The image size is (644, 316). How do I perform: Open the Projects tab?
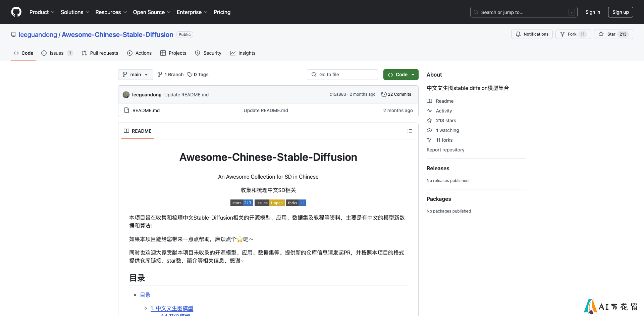[173, 53]
